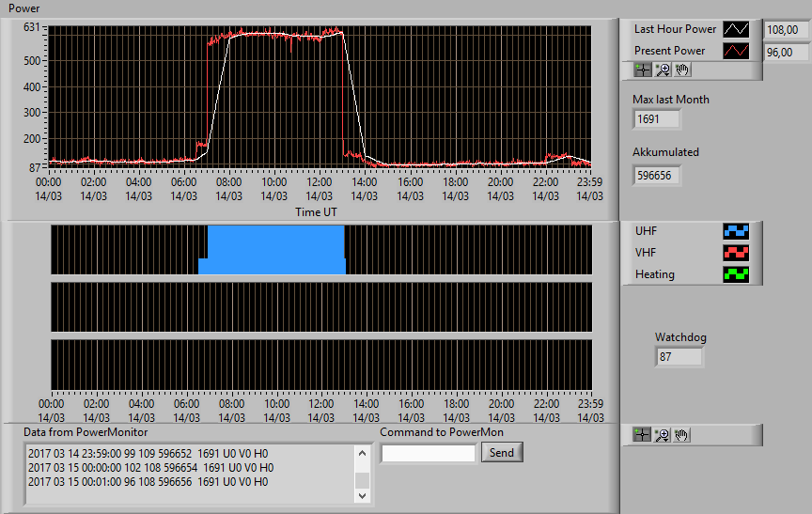Image resolution: width=812 pixels, height=514 pixels.
Task: Open the VHF red plot style swatch
Action: (736, 253)
